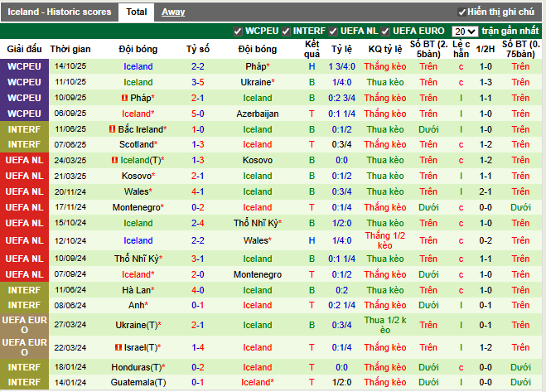Click the date 06/09/25

(70, 114)
